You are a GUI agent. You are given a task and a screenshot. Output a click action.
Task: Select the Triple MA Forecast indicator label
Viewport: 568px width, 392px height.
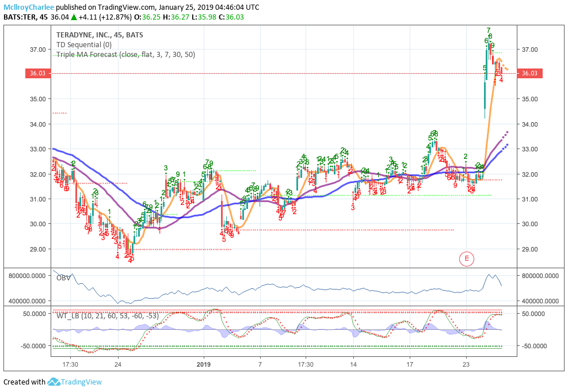tap(125, 55)
